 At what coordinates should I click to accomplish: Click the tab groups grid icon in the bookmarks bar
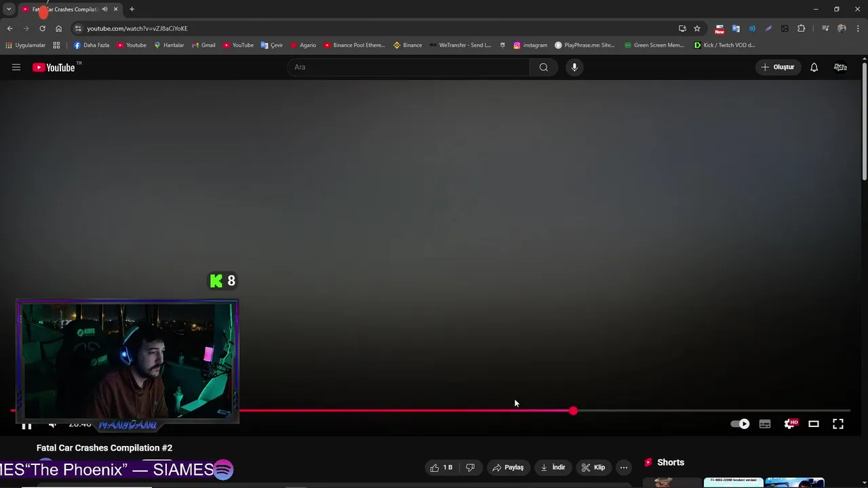tap(56, 45)
